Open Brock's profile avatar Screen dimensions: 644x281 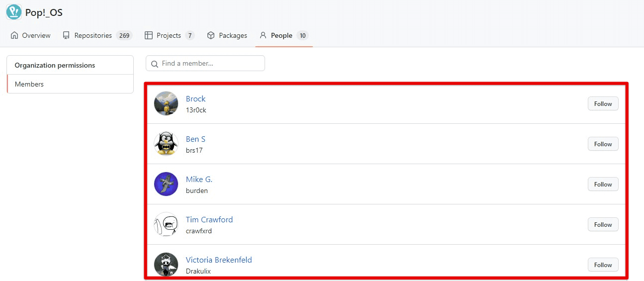pos(166,103)
